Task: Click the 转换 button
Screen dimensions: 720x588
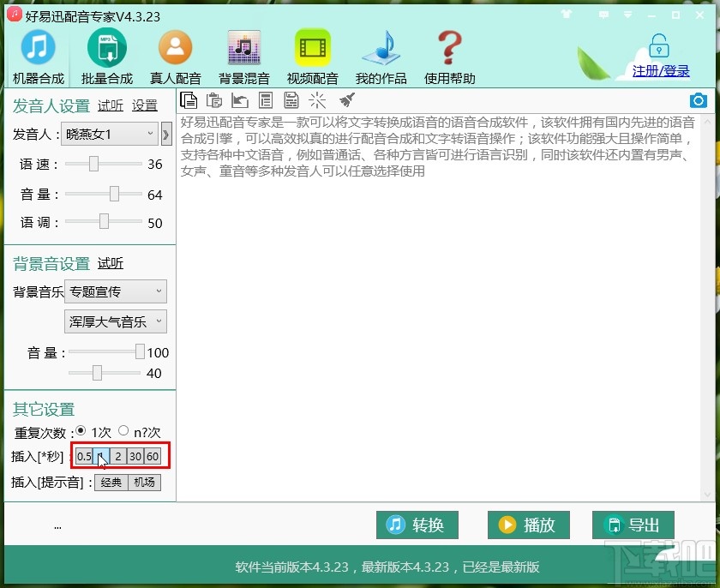Action: click(417, 525)
